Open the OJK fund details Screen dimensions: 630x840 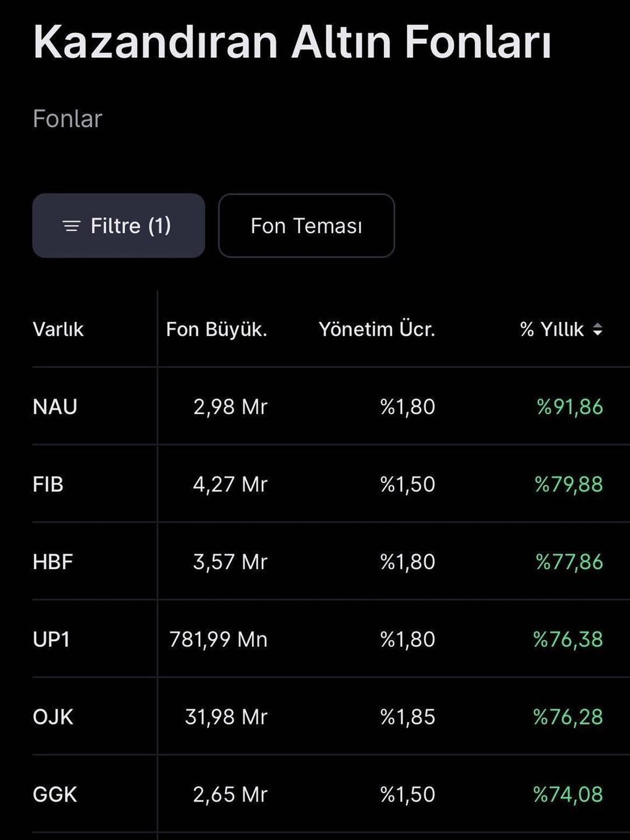pyautogui.click(x=53, y=717)
